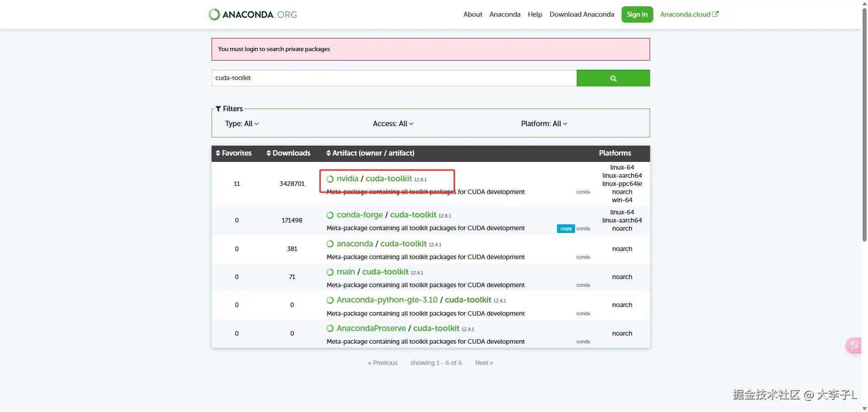Click the Platforms column header
The height and width of the screenshot is (412, 868).
click(615, 153)
